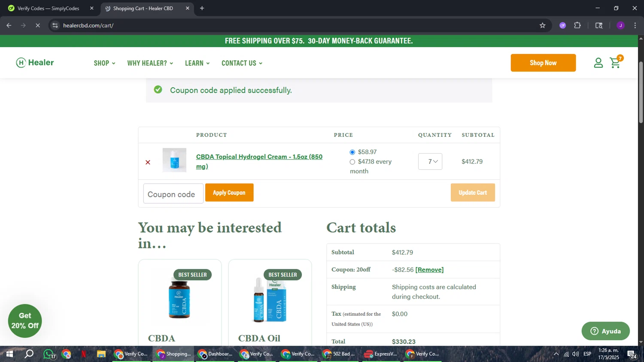Open the purple extension icon in toolbar
644x362 pixels.
(x=562, y=25)
